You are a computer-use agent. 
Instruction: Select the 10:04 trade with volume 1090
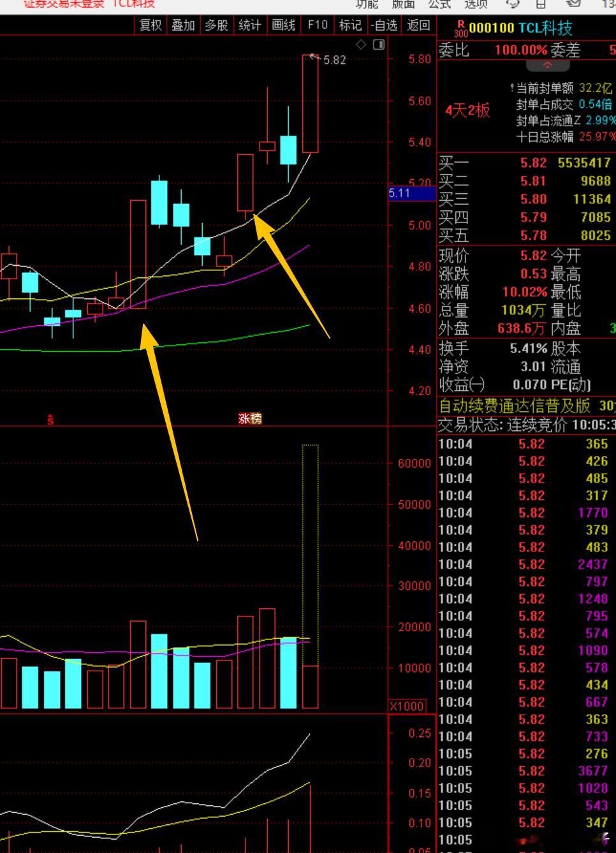coord(526,650)
